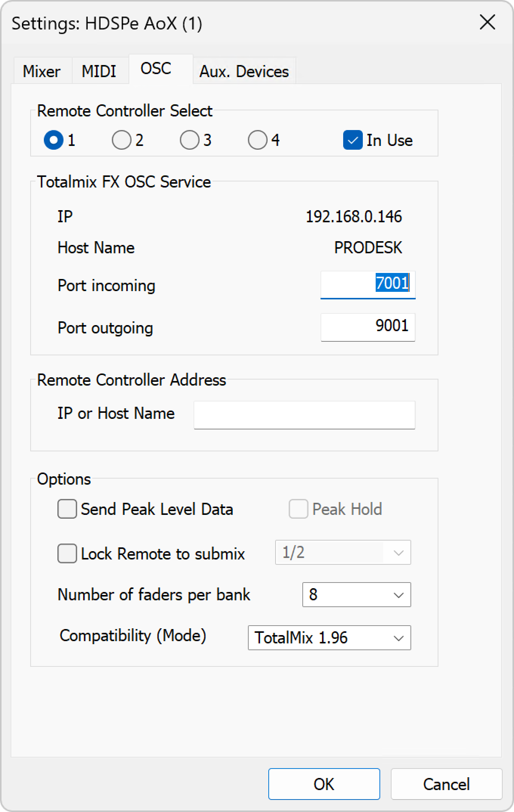Select remote controller 4
This screenshot has height=812, width=514.
click(258, 140)
